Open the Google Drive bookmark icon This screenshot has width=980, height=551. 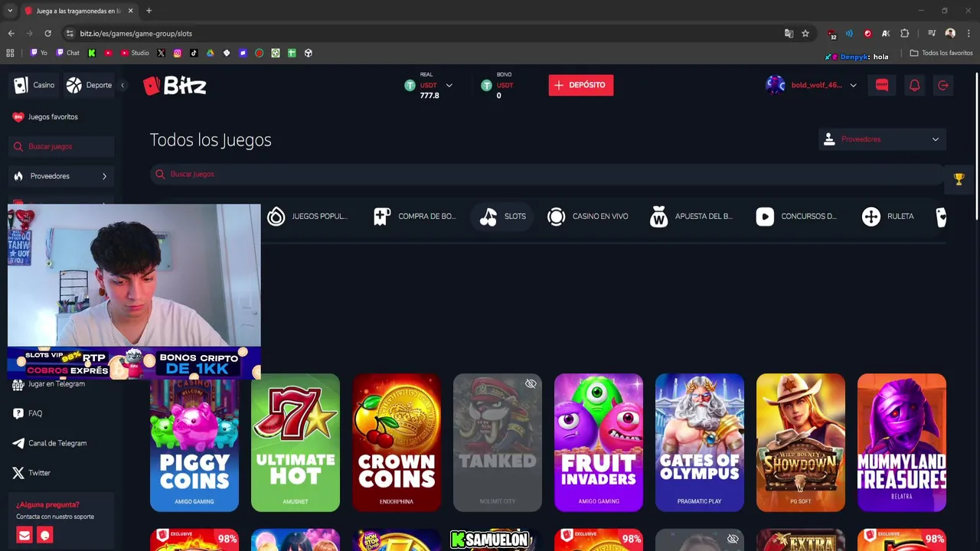point(210,53)
